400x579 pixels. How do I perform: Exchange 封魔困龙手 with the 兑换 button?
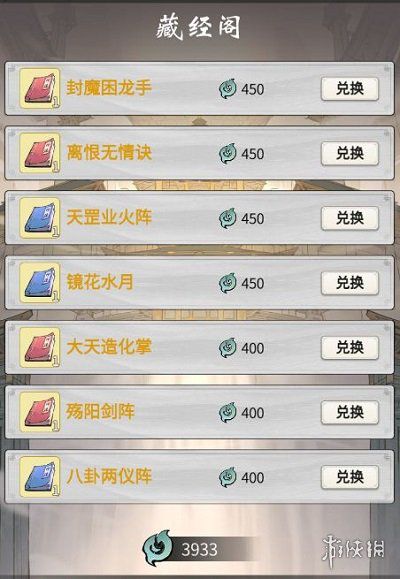[x=350, y=89]
